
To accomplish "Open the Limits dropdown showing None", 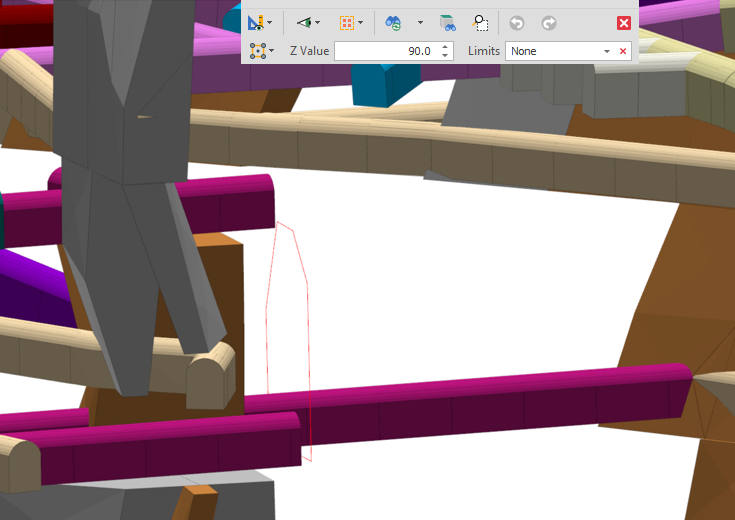I will (x=607, y=51).
